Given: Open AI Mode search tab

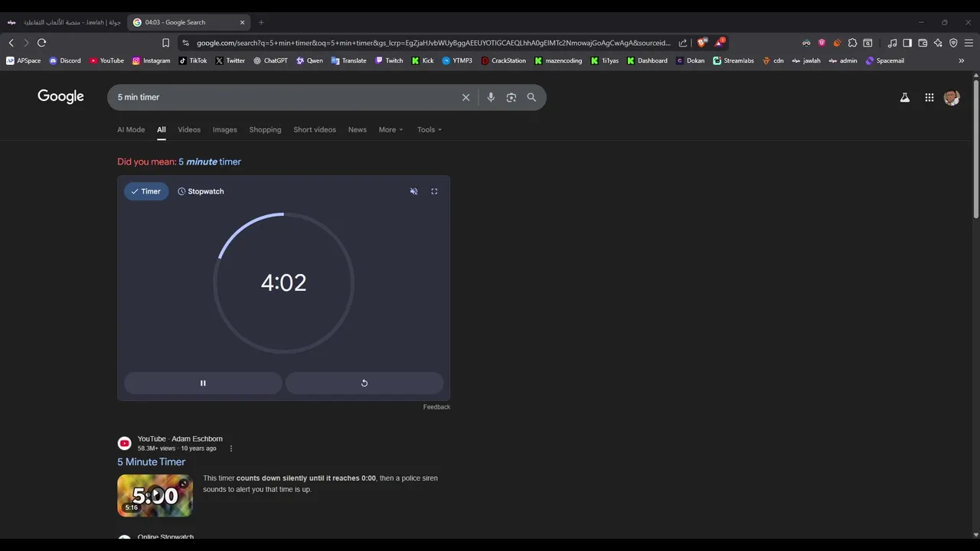Looking at the screenshot, I should click(x=131, y=129).
